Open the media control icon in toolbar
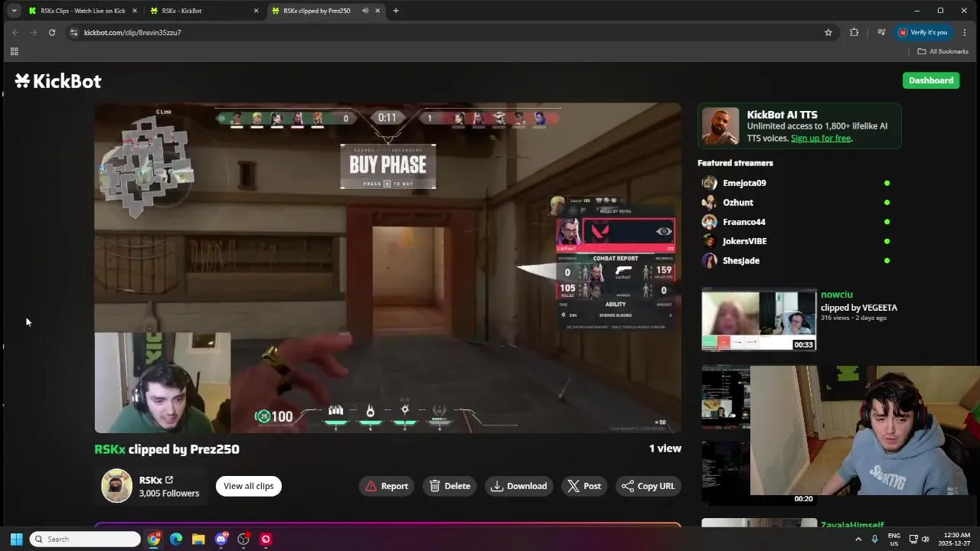 (x=881, y=32)
